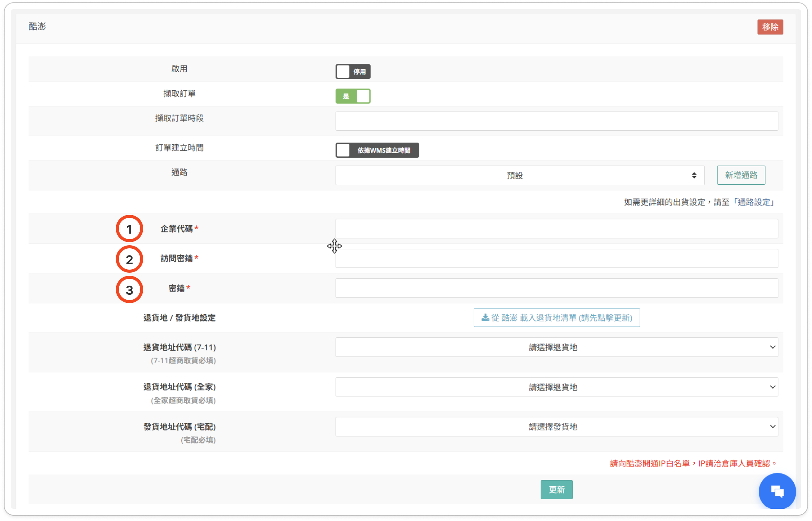The height and width of the screenshot is (521, 812).
Task: Focus the 訪問密鑰 text field
Action: point(556,259)
